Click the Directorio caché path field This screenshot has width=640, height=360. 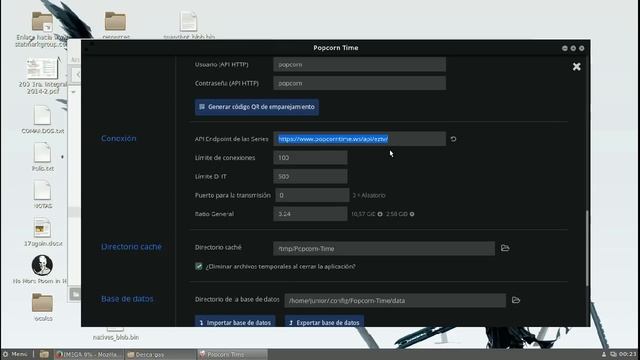click(384, 248)
